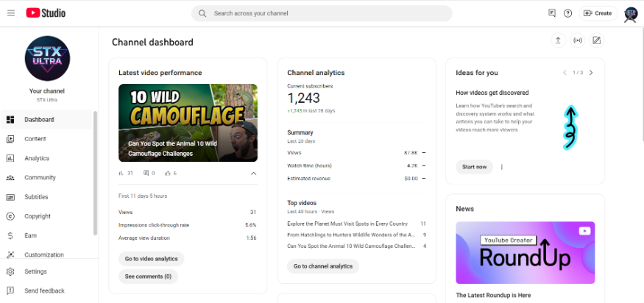Click the Analytics bar chart icon
This screenshot has height=303, width=644.
click(x=10, y=158)
